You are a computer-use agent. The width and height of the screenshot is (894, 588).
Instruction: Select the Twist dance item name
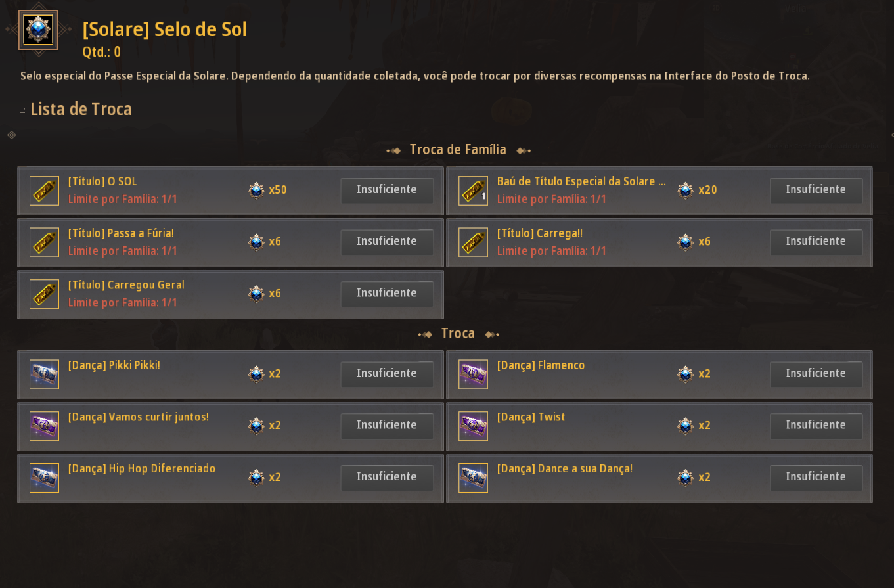531,417
